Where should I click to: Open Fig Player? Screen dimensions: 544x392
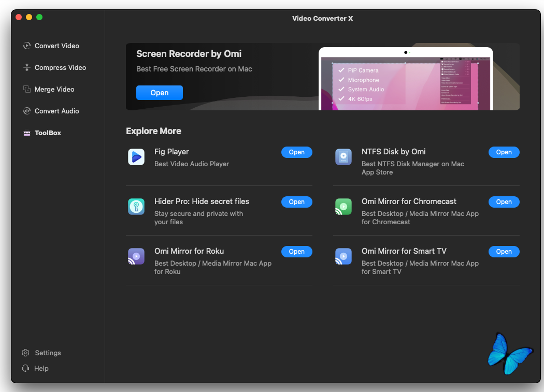point(297,152)
